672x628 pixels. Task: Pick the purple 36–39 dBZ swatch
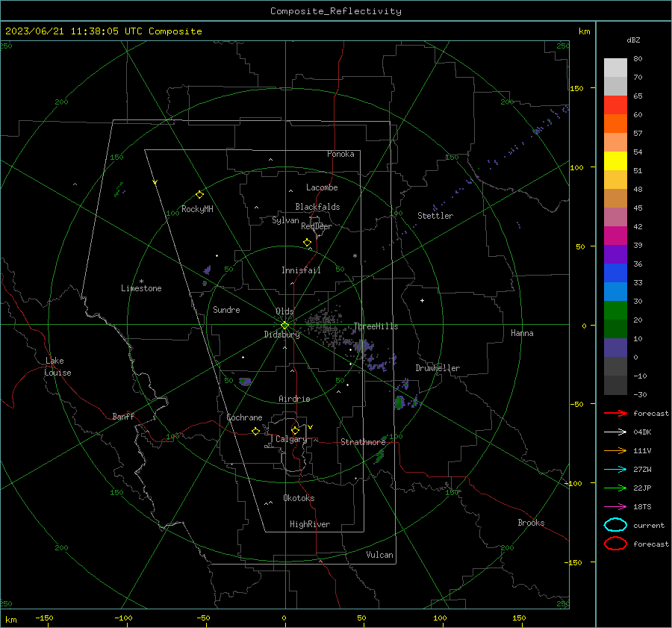(x=615, y=254)
